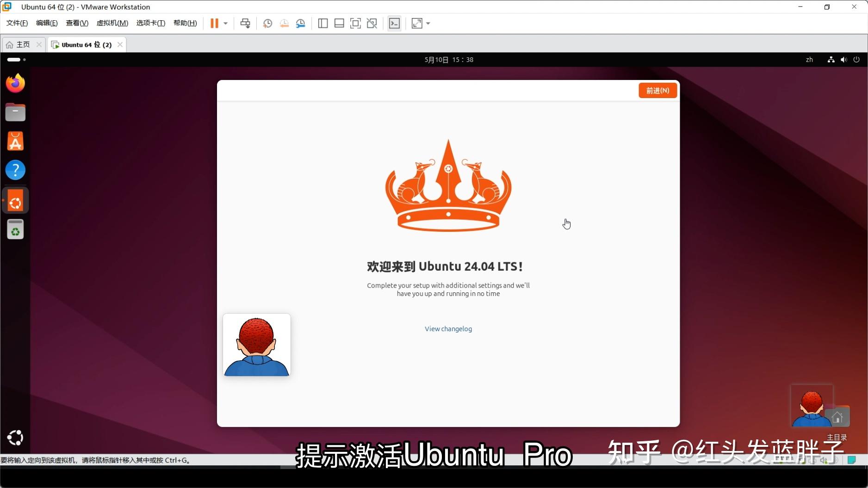The height and width of the screenshot is (488, 868).
Task: Click the red-haired user avatar thumbnail
Action: [x=256, y=345]
